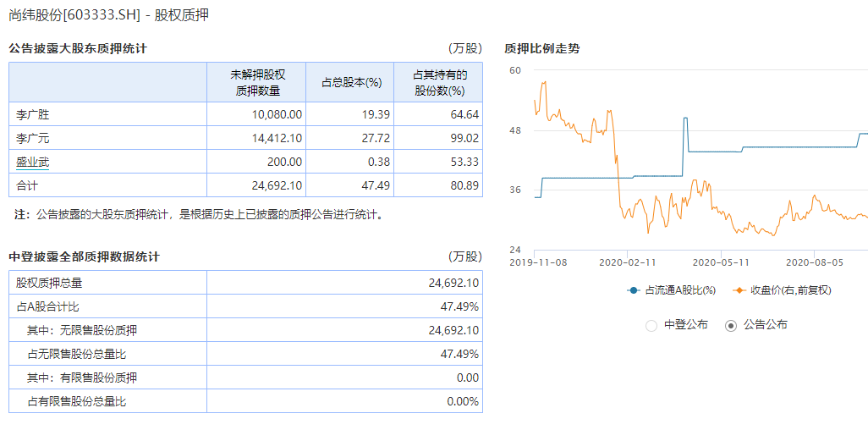Click the 占有限售股份总量比 row label
This screenshot has height=430, width=868.
pyautogui.click(x=77, y=401)
